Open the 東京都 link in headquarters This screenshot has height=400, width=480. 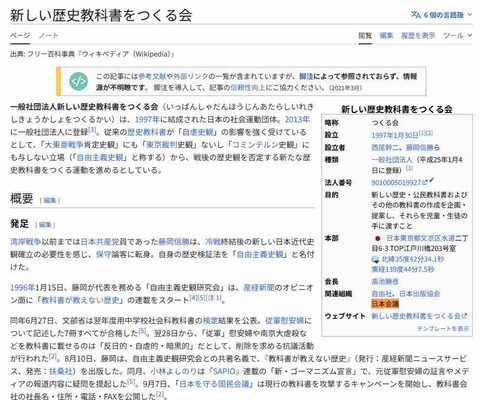point(410,238)
